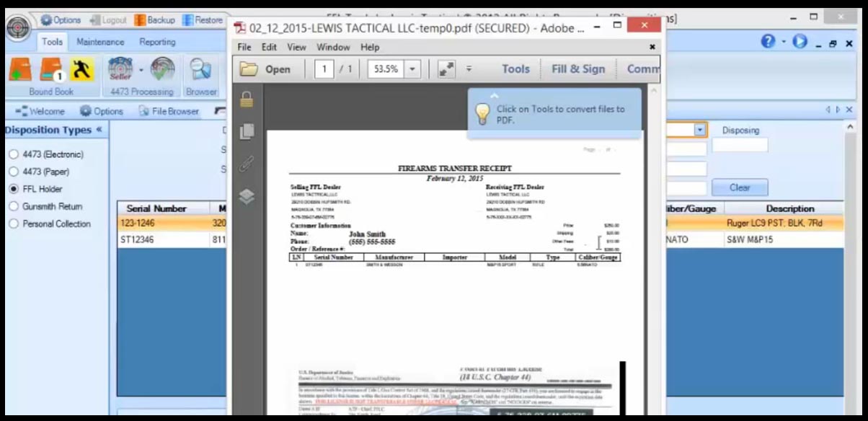The image size is (868, 421).
Task: Open the Edit menu in Adobe Reader
Action: (x=269, y=47)
